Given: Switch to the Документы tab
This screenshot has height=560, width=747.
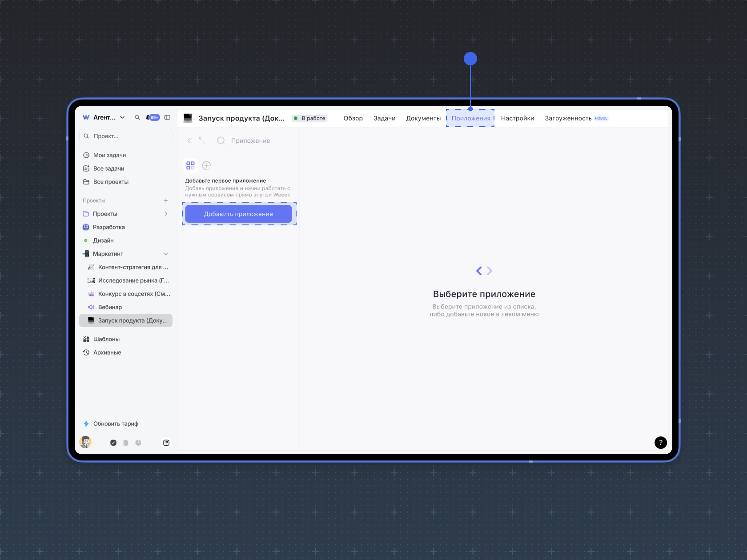Looking at the screenshot, I should 423,118.
